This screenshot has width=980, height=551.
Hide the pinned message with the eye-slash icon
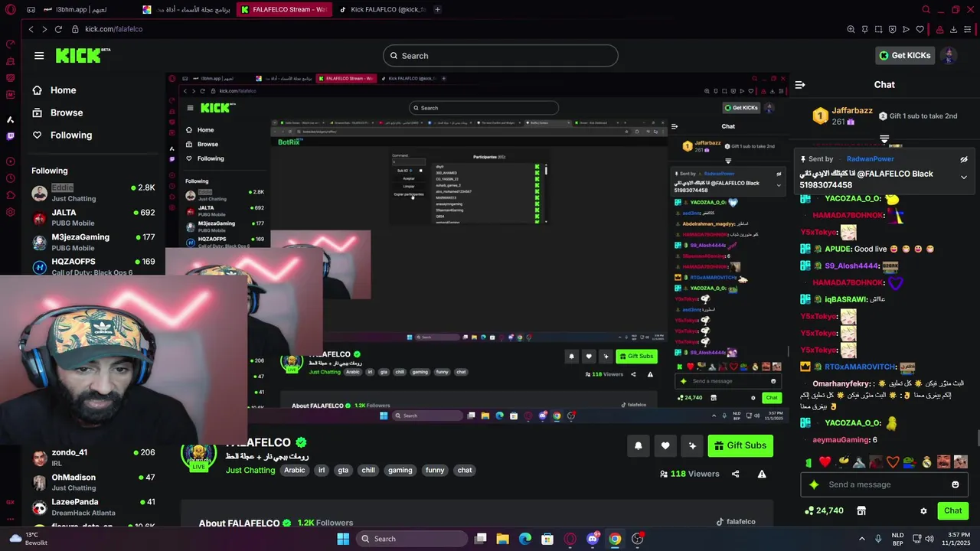964,159
